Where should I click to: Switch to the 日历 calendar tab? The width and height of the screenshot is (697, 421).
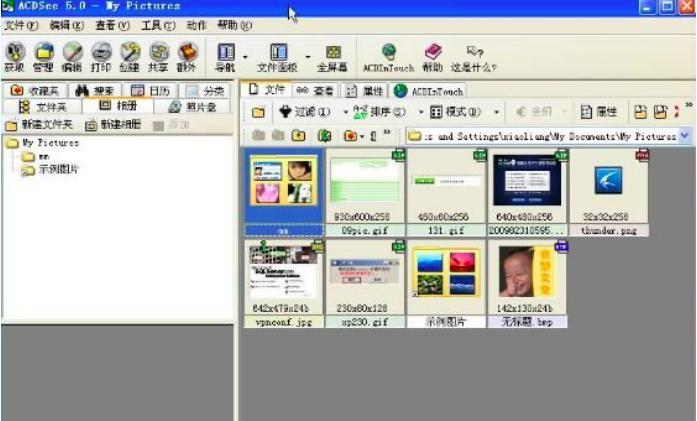point(152,91)
